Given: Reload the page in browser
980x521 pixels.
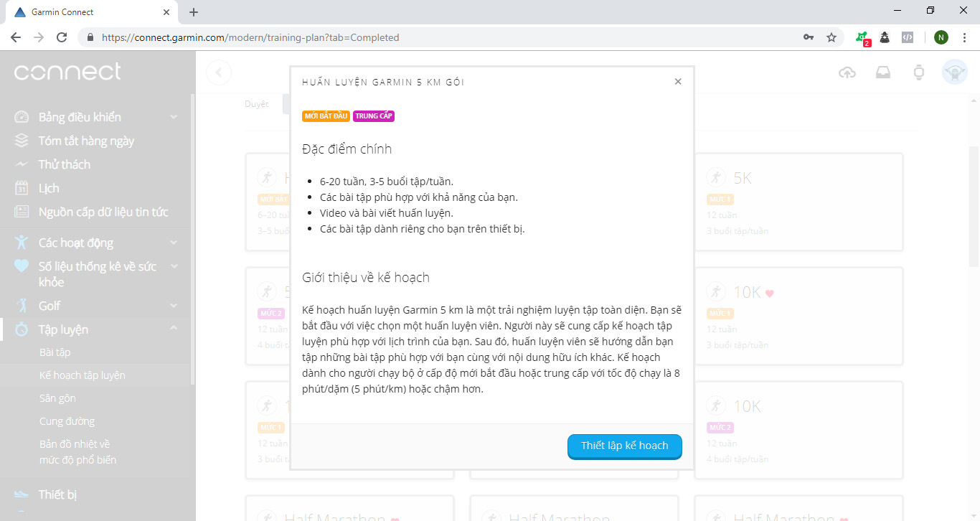Looking at the screenshot, I should [x=62, y=37].
